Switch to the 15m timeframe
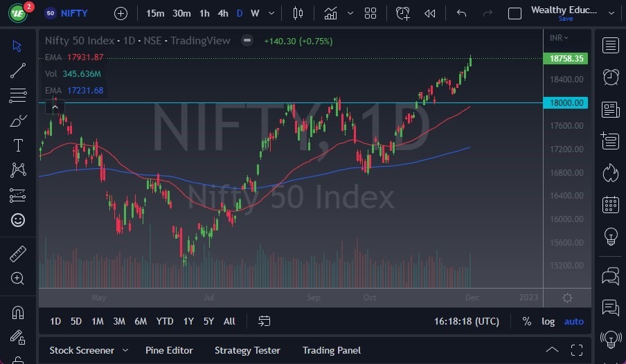 click(x=155, y=14)
